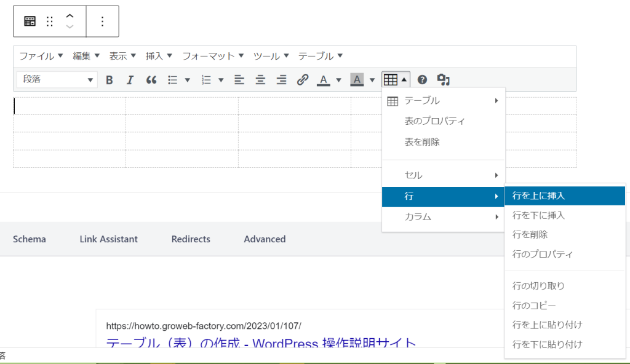
Task: Center align the text
Action: coord(260,80)
